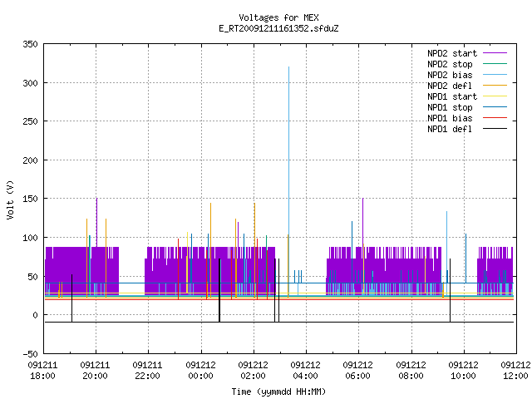Click the purple NPD2 start legend line
This screenshot has height=399, width=532.
(495, 53)
